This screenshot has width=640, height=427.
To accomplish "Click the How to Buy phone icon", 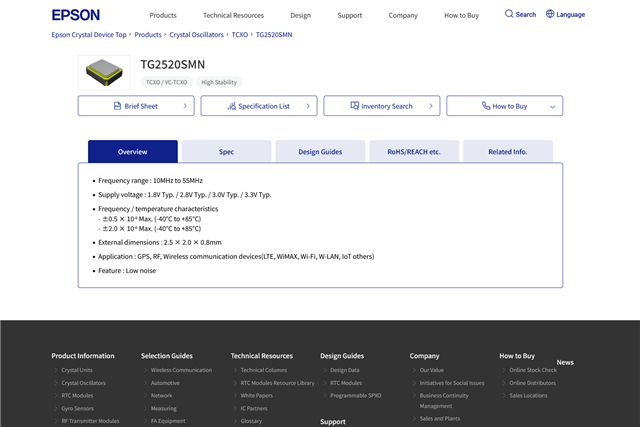I will [x=486, y=106].
